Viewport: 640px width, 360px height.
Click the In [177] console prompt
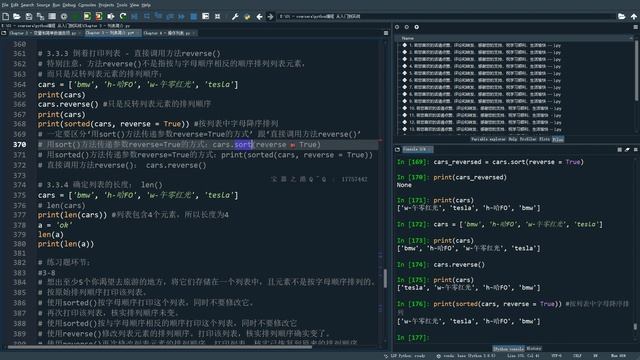(413, 338)
